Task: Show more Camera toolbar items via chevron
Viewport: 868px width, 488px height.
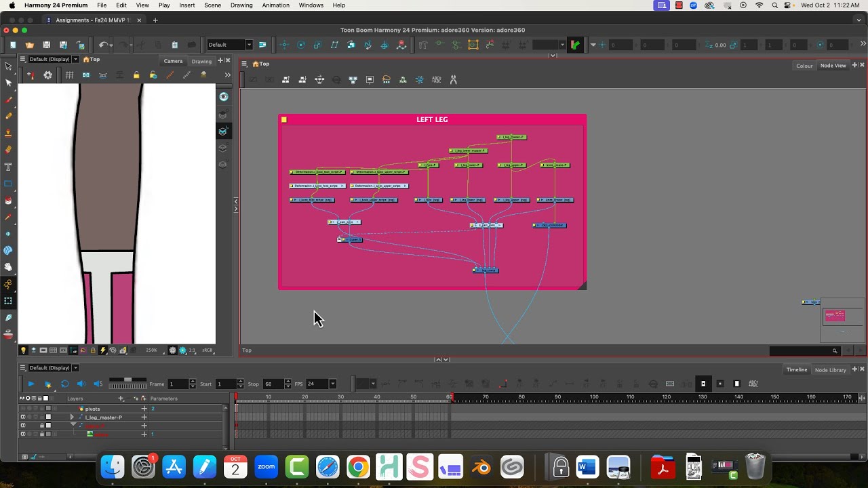Action: (x=227, y=75)
